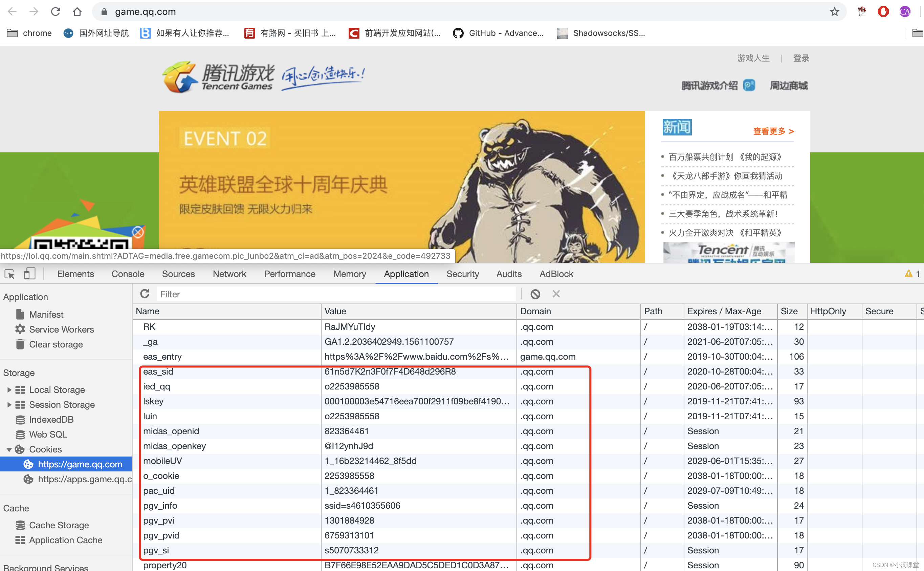Image resolution: width=924 pixels, height=571 pixels.
Task: Click the browser forward arrow
Action: click(x=34, y=12)
